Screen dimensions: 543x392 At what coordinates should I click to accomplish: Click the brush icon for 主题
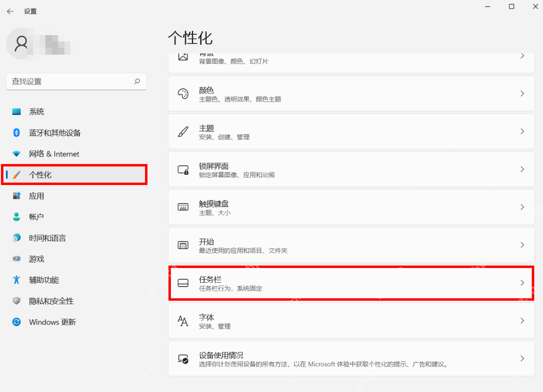[183, 132]
